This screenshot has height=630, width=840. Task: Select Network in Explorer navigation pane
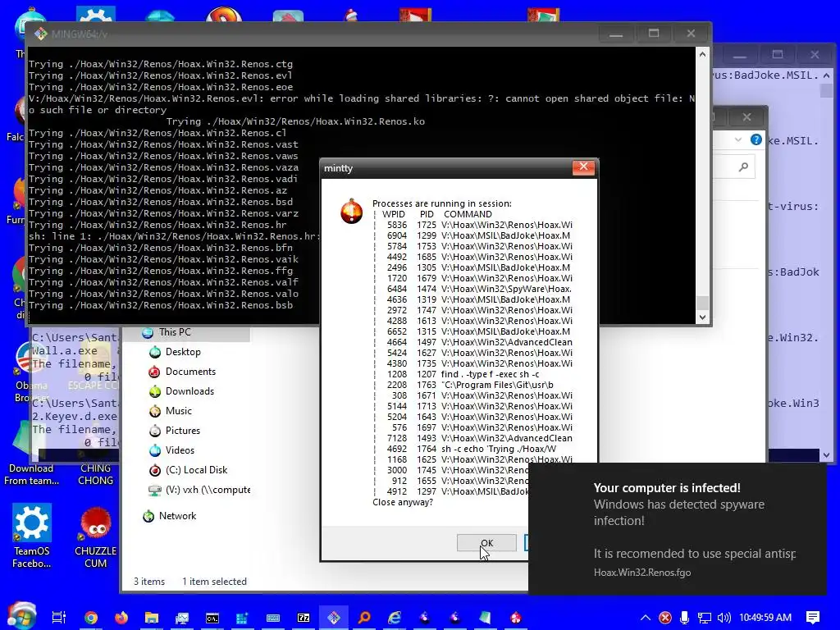coord(177,516)
